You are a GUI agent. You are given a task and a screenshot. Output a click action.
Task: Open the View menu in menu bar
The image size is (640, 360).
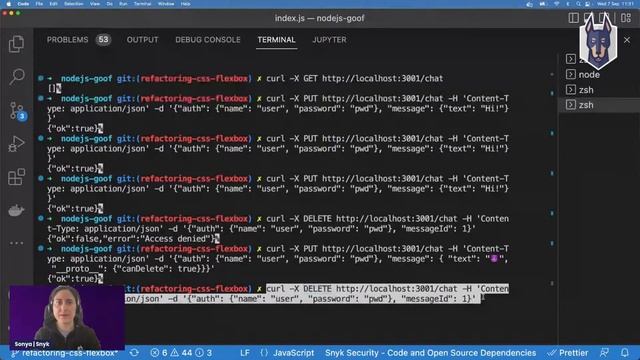(95, 4)
